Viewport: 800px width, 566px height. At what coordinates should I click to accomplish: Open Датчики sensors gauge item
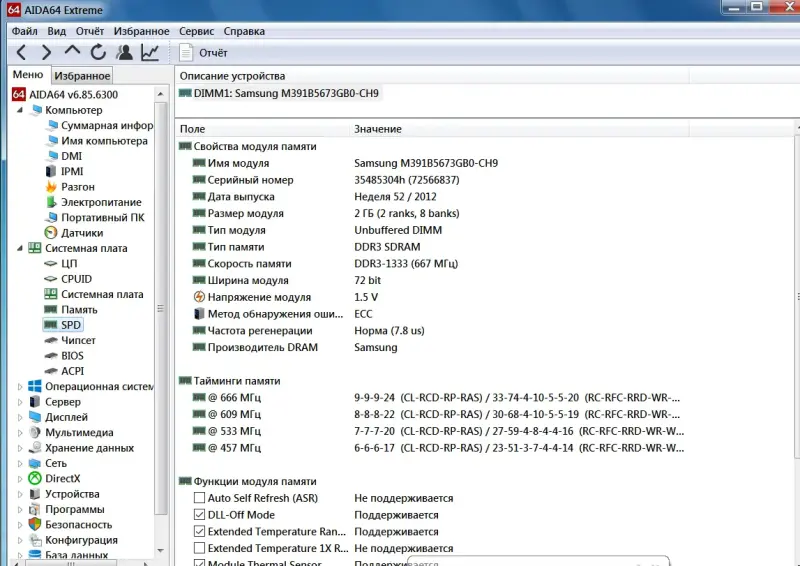74,233
